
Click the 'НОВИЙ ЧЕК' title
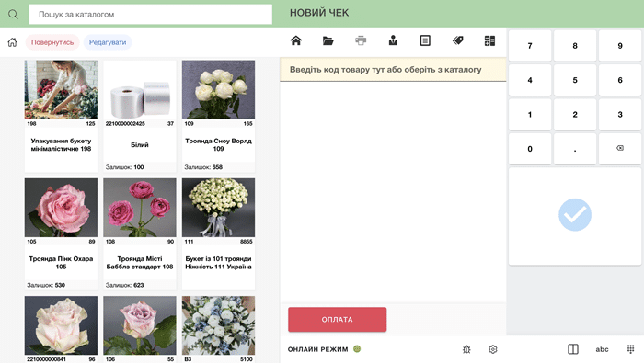(x=319, y=13)
